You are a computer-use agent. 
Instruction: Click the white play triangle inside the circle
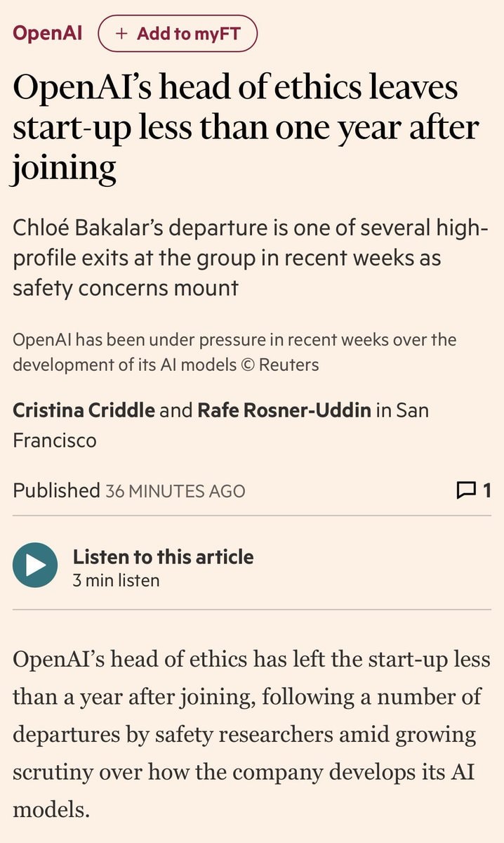coord(37,565)
